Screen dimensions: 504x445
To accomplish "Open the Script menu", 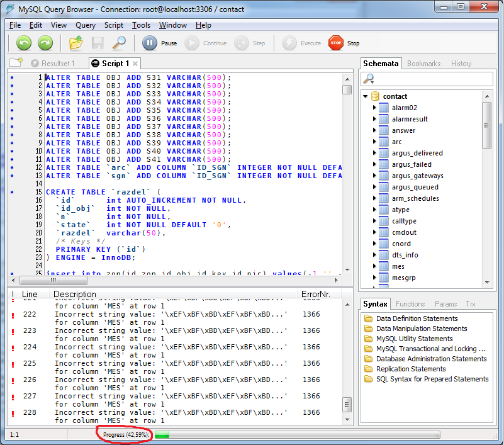I will tap(113, 25).
